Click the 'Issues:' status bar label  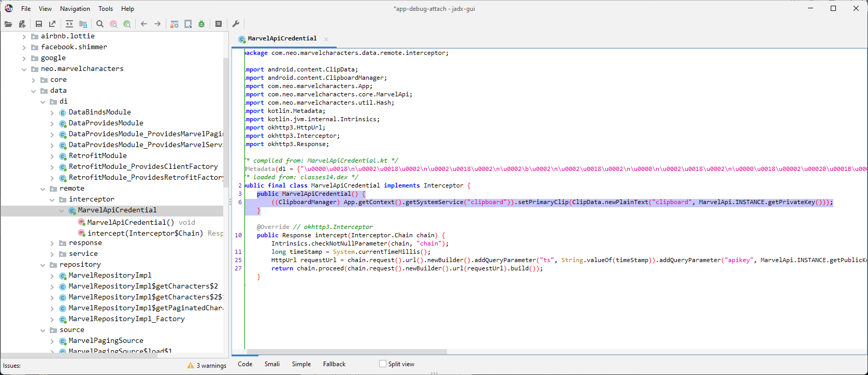click(12, 366)
